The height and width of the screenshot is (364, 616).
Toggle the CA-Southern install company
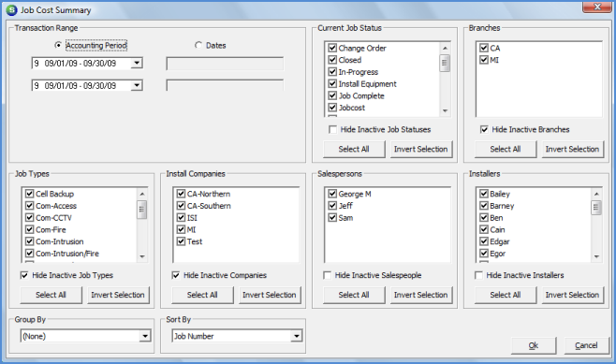tap(181, 205)
